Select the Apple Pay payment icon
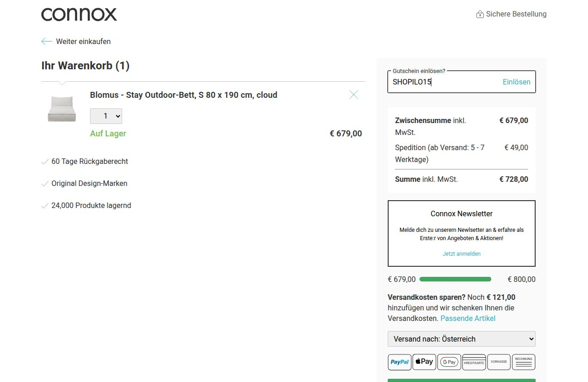The image size is (588, 382). (424, 362)
